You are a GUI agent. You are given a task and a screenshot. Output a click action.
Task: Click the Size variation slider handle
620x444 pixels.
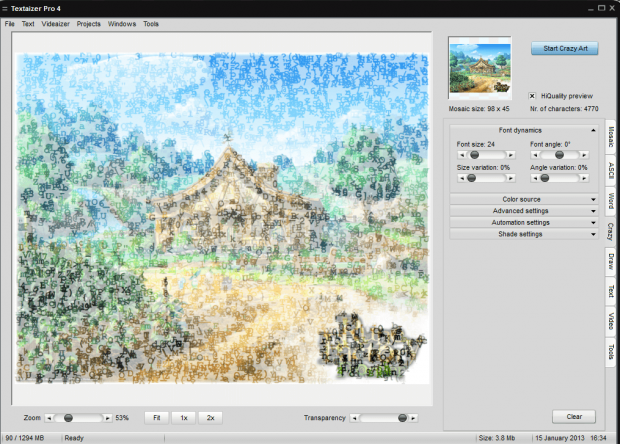[x=471, y=178]
